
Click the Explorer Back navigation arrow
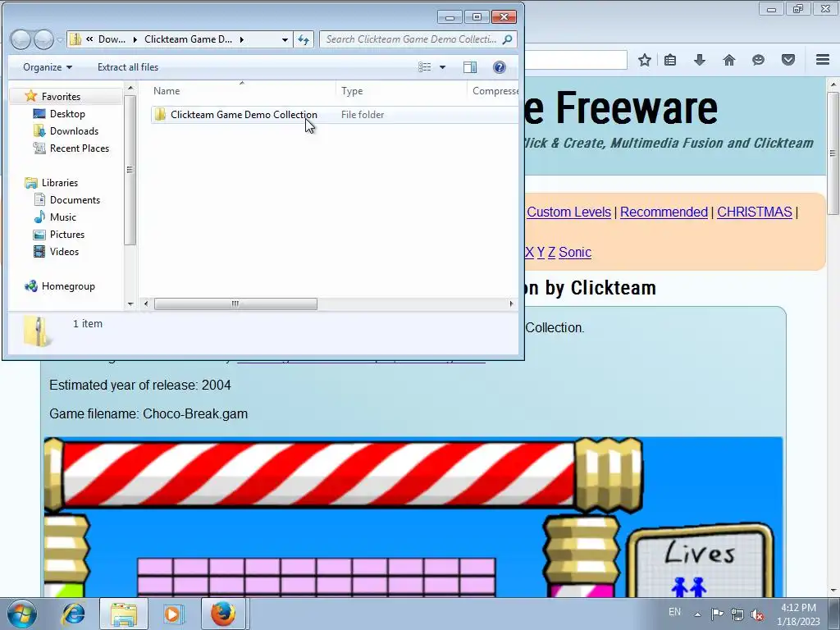21,39
